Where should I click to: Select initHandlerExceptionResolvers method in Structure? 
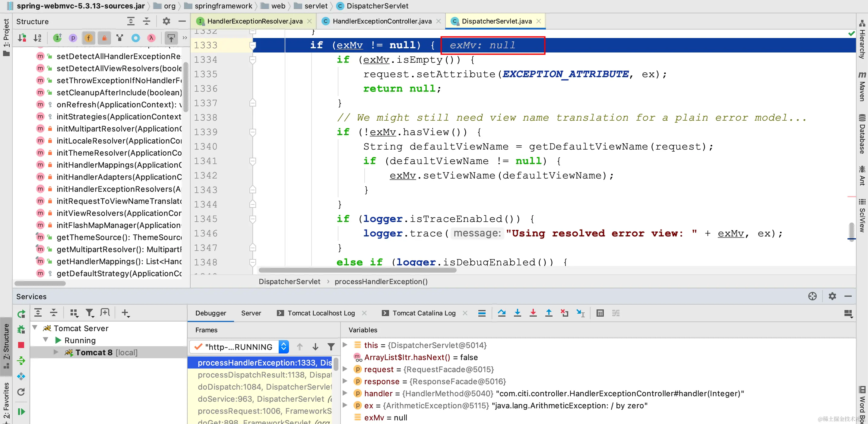point(118,189)
